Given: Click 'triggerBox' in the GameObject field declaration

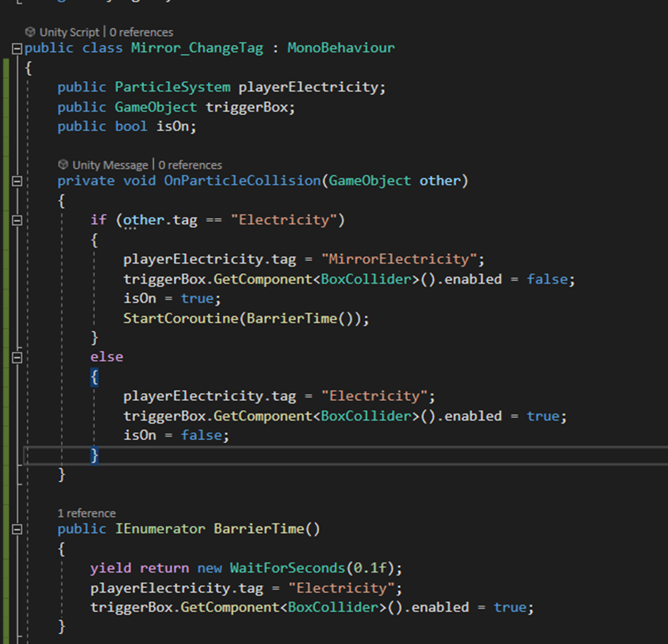Looking at the screenshot, I should click(x=247, y=107).
